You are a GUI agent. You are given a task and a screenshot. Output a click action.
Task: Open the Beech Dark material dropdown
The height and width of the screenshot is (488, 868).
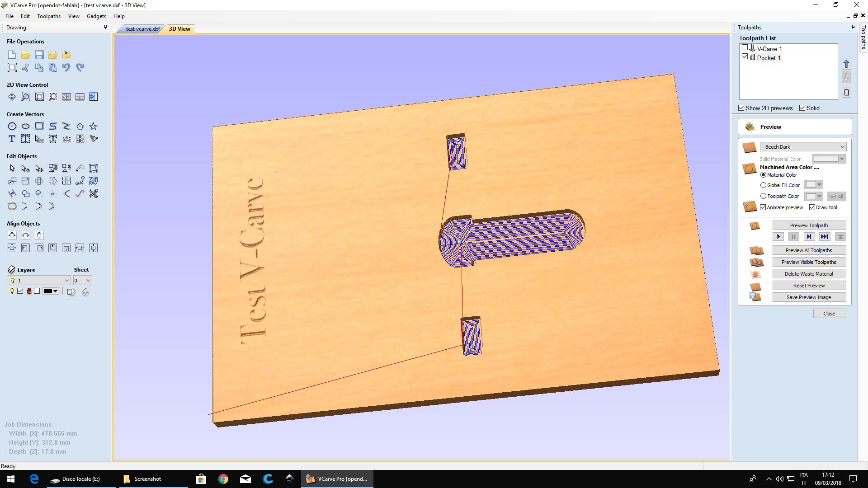tap(803, 147)
